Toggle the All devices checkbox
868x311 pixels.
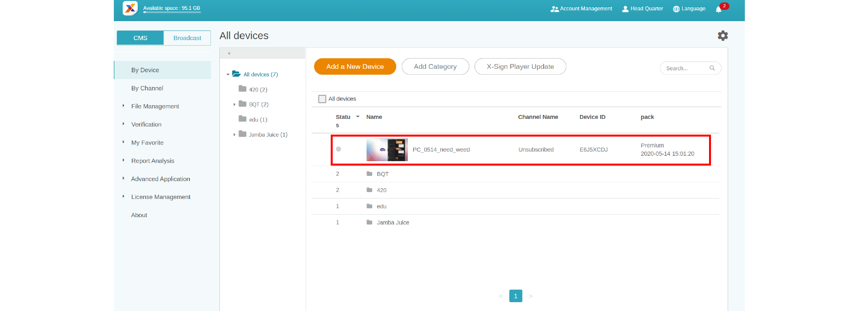click(x=322, y=99)
